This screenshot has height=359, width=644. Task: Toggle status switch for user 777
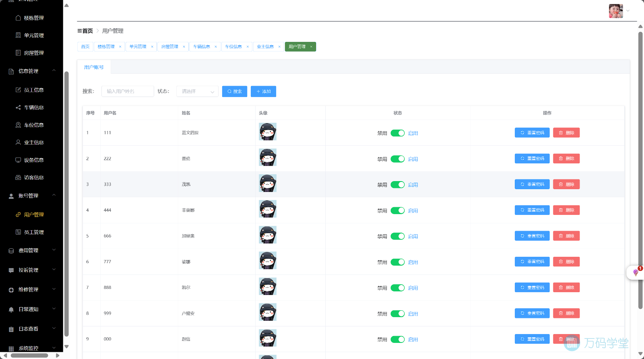point(398,262)
